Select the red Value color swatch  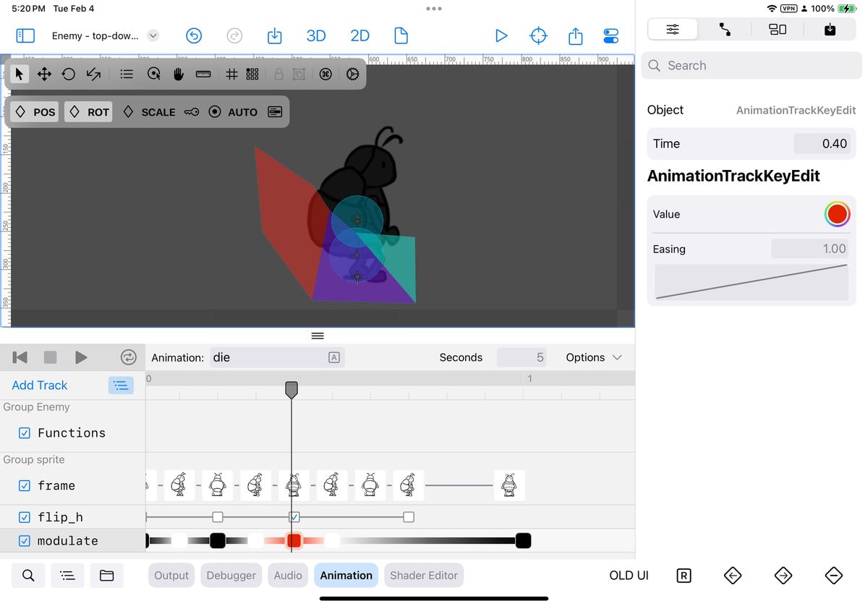point(837,213)
